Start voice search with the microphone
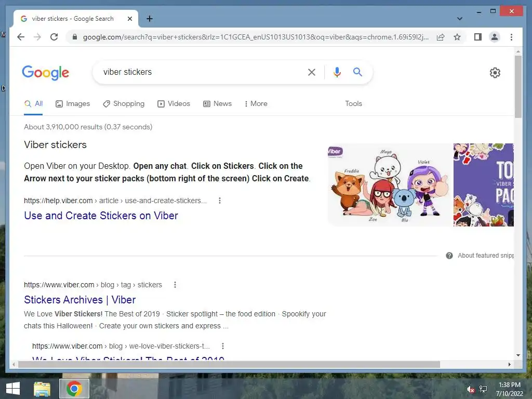The width and height of the screenshot is (532, 399). [337, 72]
